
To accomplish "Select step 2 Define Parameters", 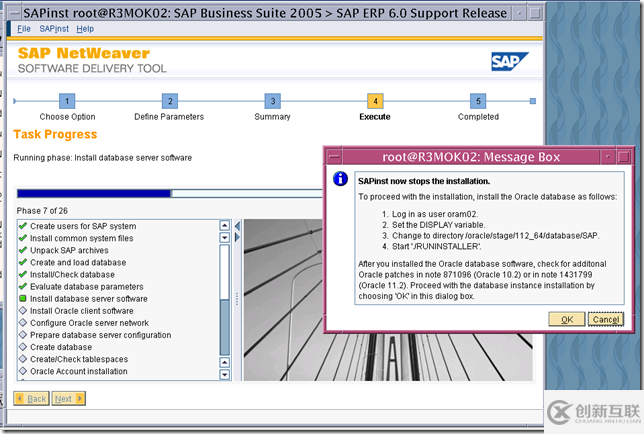I will [x=170, y=101].
